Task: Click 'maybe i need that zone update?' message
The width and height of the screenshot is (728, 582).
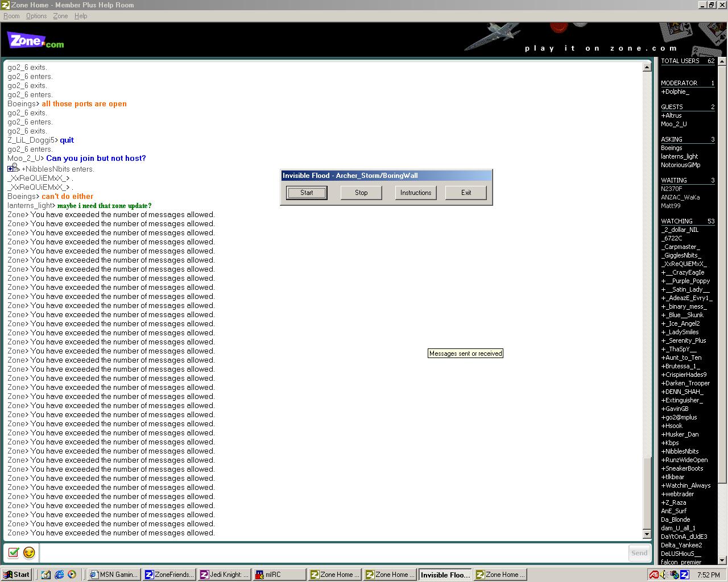Action: (105, 205)
